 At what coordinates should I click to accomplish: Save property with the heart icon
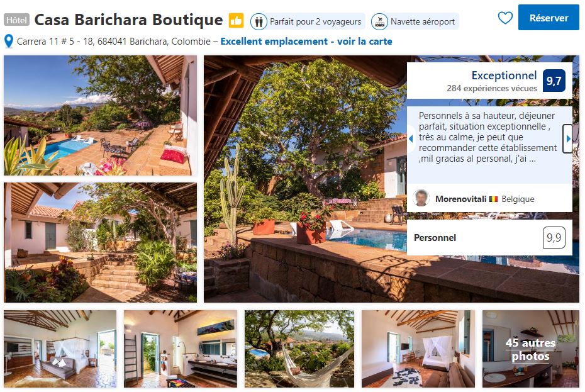pyautogui.click(x=505, y=18)
